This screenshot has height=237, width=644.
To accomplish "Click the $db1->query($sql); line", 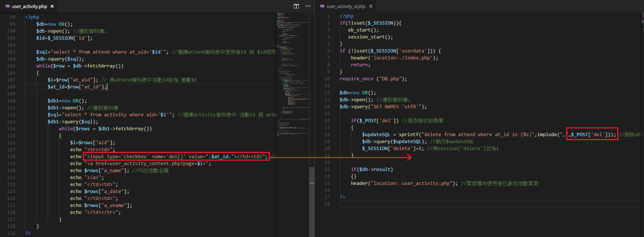I will click(x=73, y=122).
